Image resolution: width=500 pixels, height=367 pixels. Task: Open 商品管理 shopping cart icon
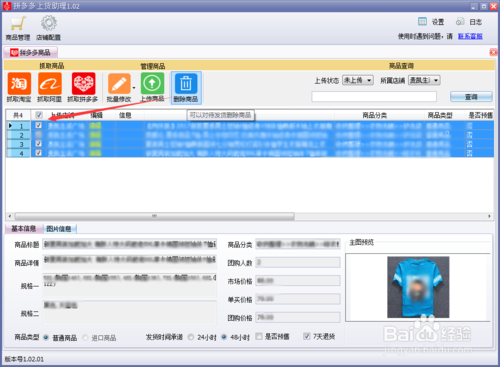pos(18,24)
